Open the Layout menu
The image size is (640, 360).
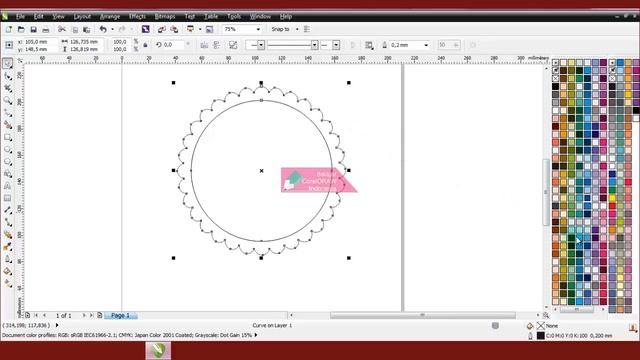pyautogui.click(x=82, y=16)
